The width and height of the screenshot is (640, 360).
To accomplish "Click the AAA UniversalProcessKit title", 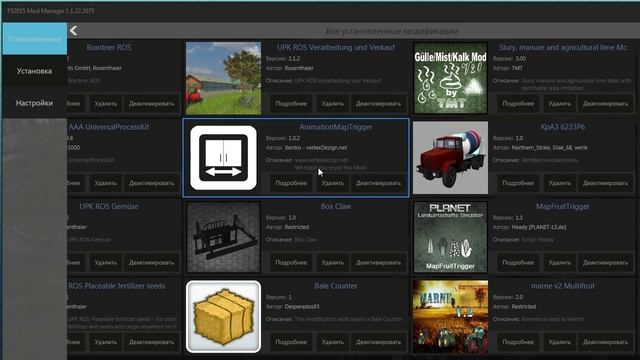I will pyautogui.click(x=109, y=127).
